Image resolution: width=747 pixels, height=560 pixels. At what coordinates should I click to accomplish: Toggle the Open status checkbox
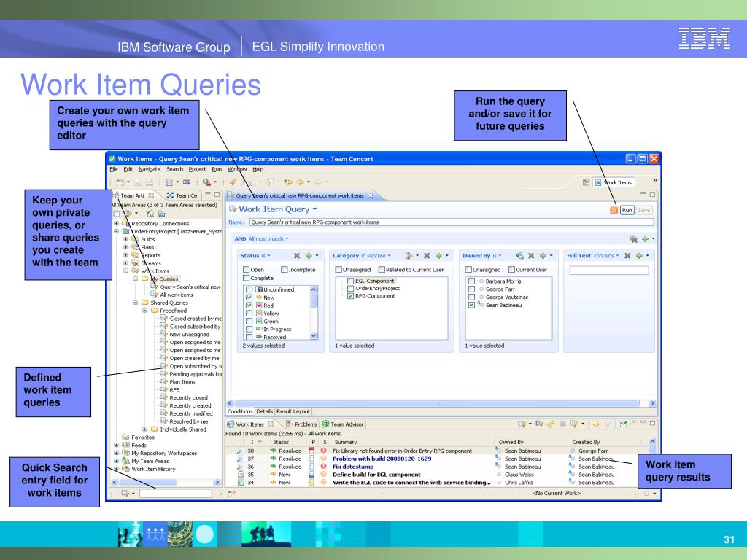pyautogui.click(x=247, y=270)
